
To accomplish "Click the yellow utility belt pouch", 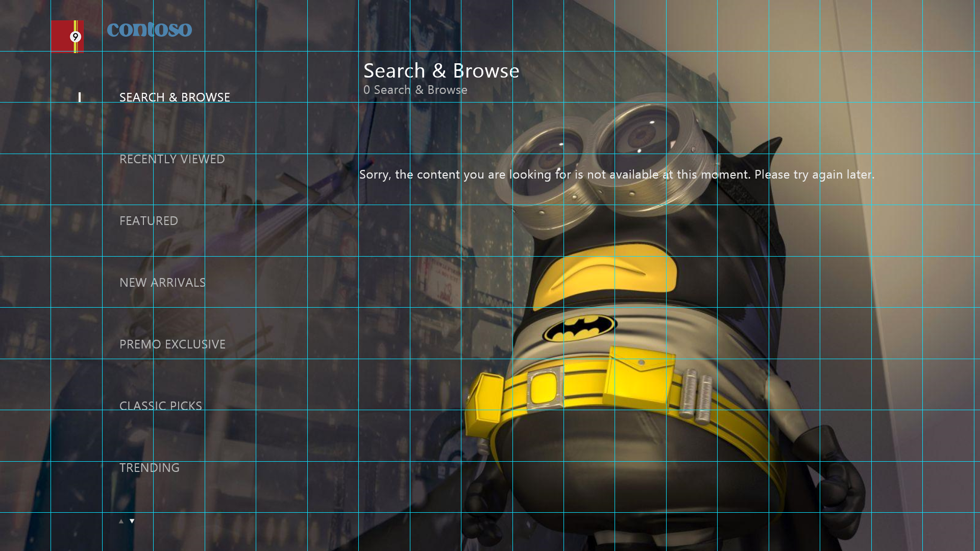I will [x=639, y=378].
